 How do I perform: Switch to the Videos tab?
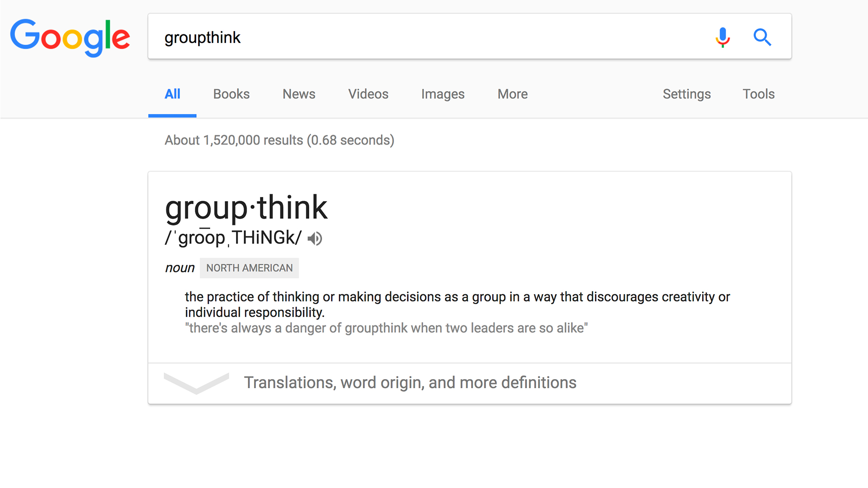[x=368, y=94]
